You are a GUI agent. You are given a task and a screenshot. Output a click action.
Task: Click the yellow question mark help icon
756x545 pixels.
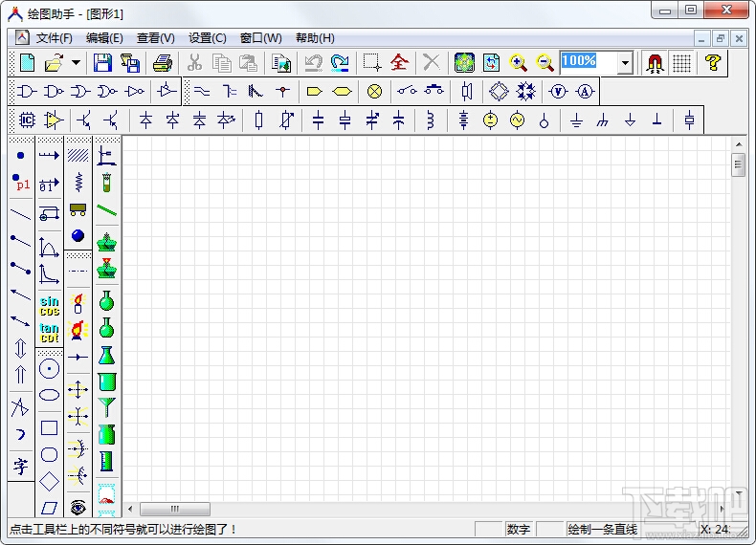click(713, 63)
